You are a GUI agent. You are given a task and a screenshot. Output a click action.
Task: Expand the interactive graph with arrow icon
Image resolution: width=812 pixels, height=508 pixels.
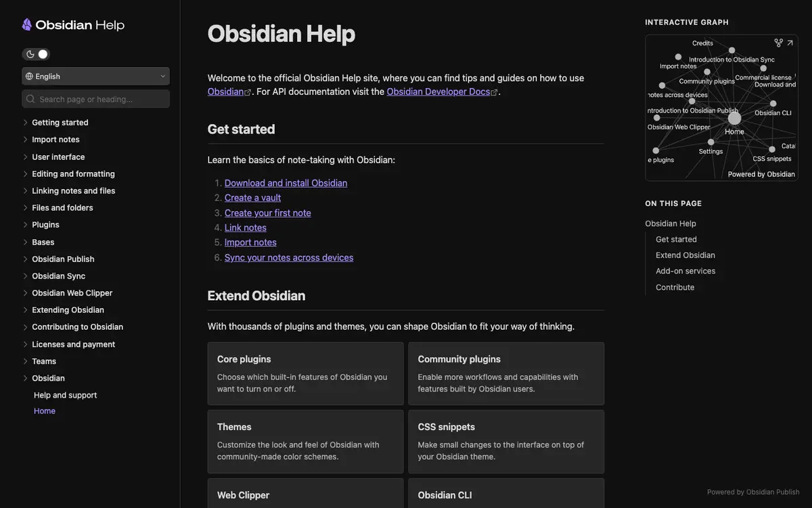tap(790, 43)
